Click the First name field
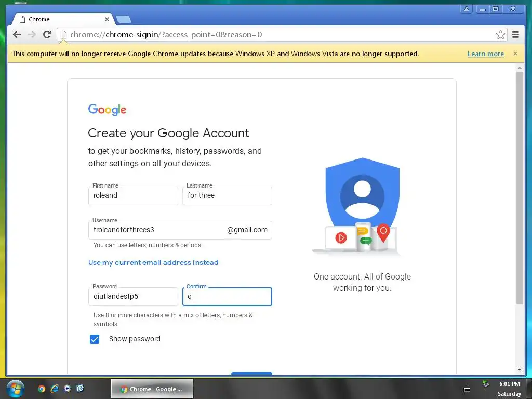Viewport: 532px width, 399px height. click(x=133, y=196)
